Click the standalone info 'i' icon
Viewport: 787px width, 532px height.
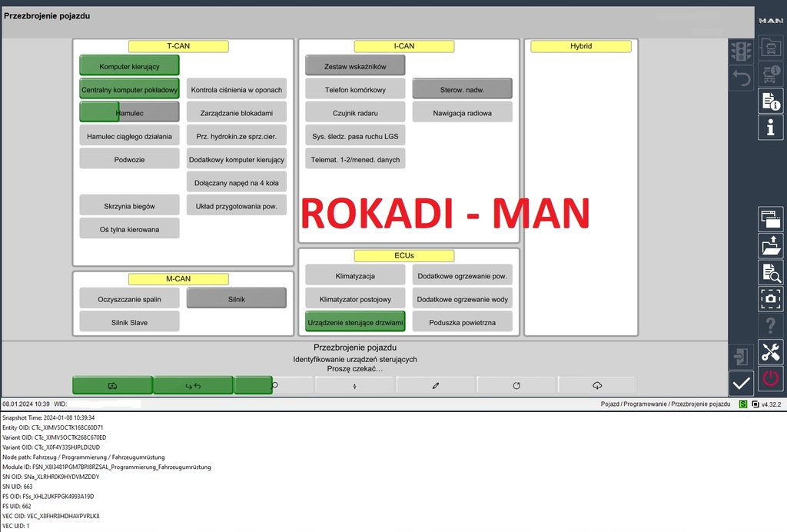770,128
